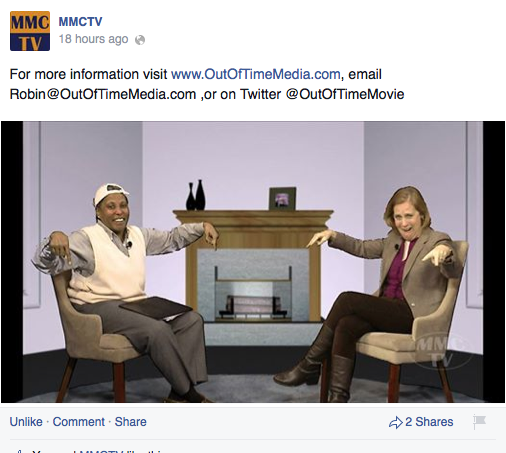
Task: Click the 18 hours ago timestamp
Action: coord(93,39)
